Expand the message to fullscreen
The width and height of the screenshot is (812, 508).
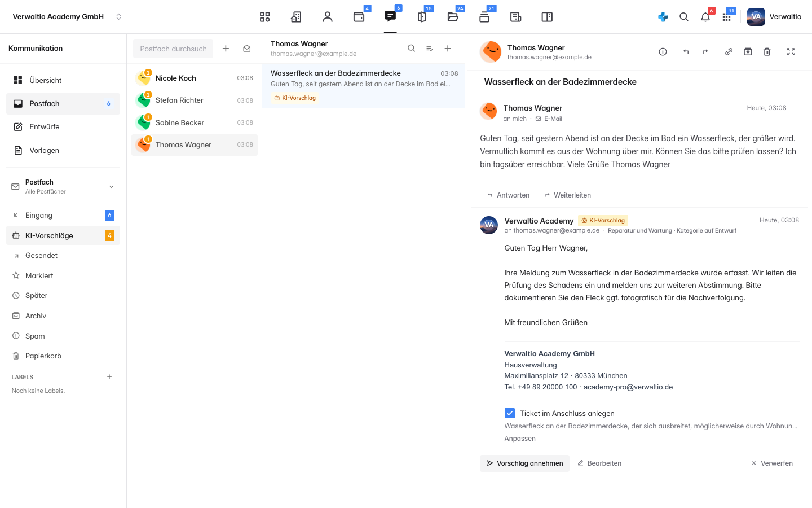tap(791, 52)
